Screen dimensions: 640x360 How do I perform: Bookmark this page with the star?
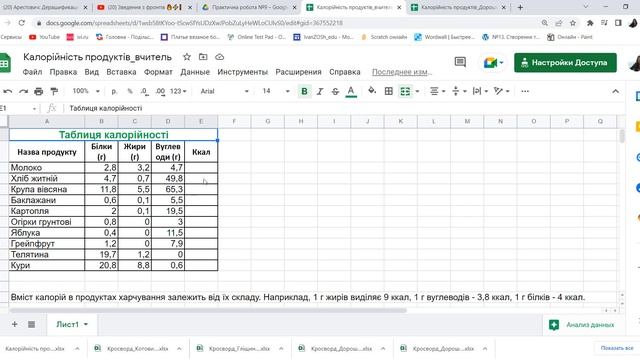573,23
